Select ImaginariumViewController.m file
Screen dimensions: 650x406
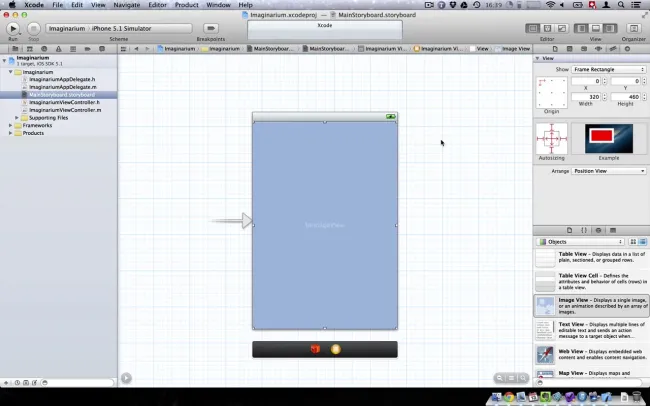coord(65,110)
